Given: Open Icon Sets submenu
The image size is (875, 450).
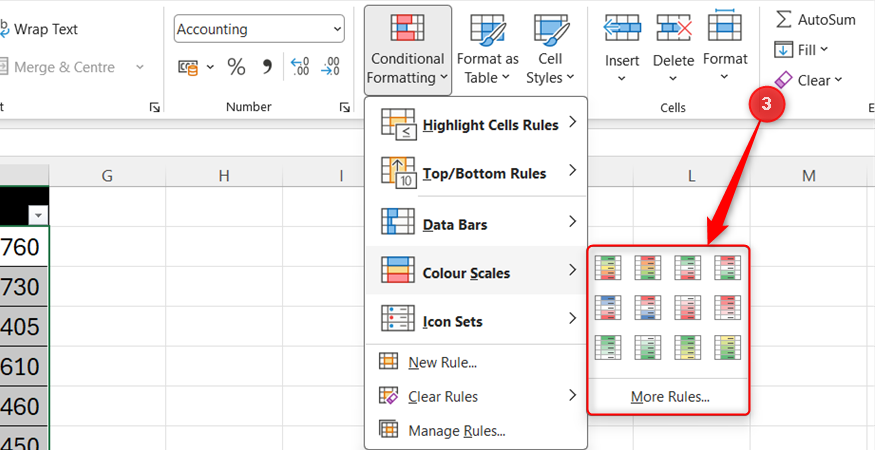Looking at the screenshot, I should coord(476,320).
